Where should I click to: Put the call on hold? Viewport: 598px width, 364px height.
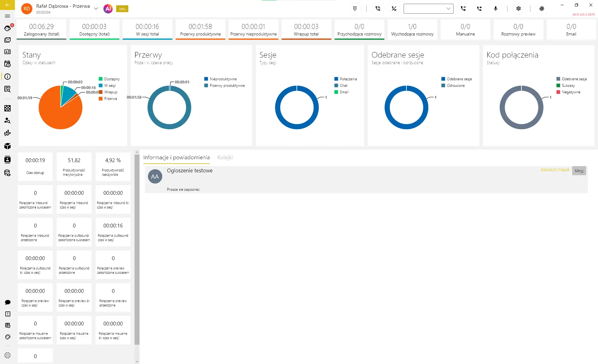[x=463, y=9]
